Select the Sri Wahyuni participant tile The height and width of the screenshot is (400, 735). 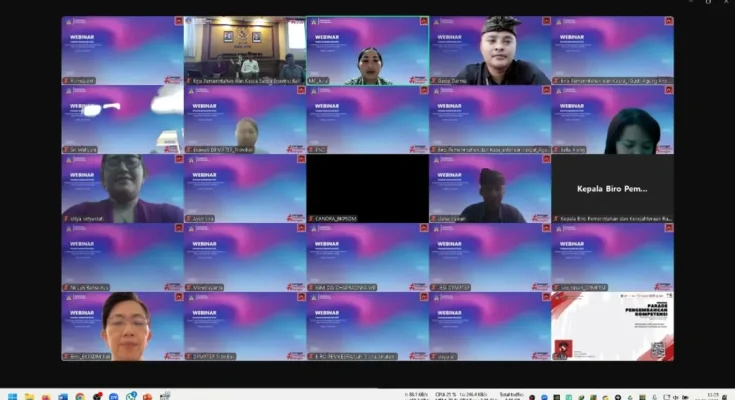[x=122, y=118]
